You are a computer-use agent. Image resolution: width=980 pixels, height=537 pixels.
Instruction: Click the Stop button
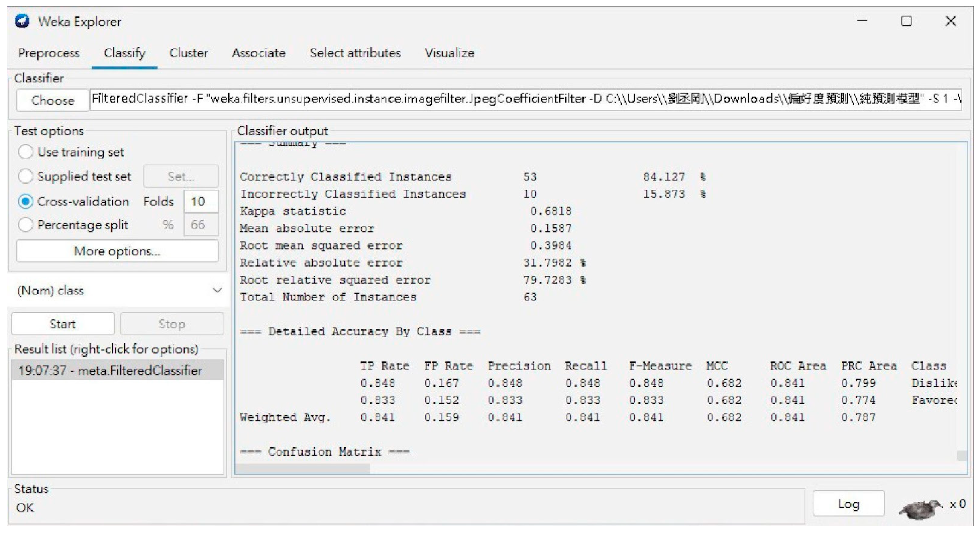(x=172, y=324)
